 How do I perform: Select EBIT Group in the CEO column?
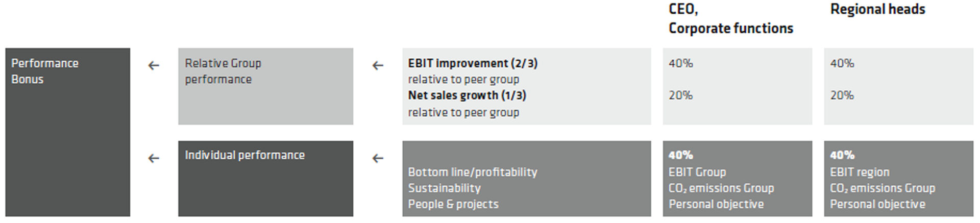(697, 172)
